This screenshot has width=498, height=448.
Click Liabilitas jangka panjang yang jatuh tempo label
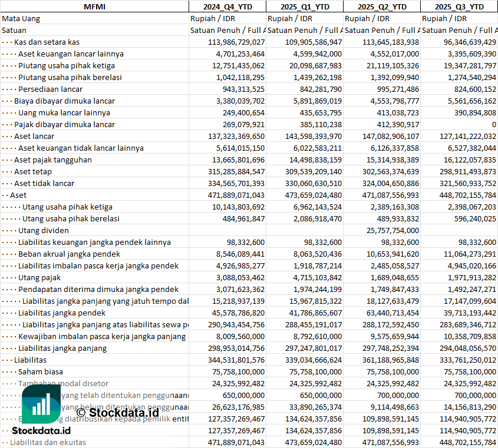tap(105, 301)
